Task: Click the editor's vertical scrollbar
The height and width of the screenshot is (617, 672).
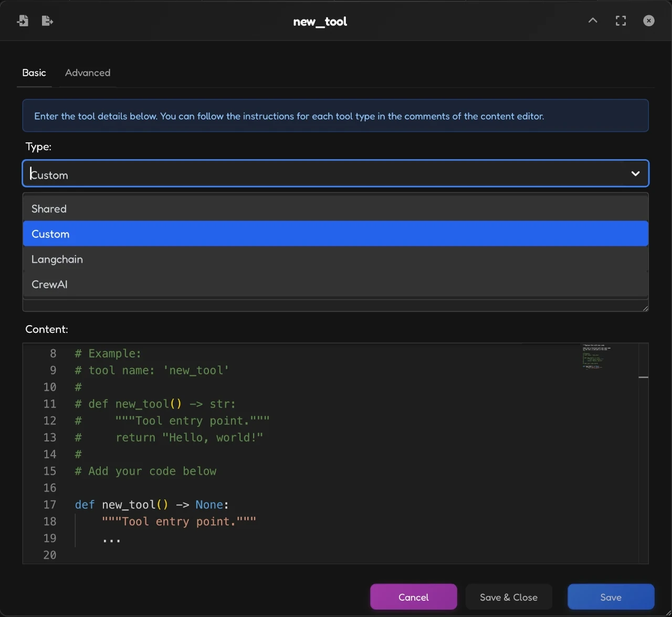Action: (x=643, y=377)
